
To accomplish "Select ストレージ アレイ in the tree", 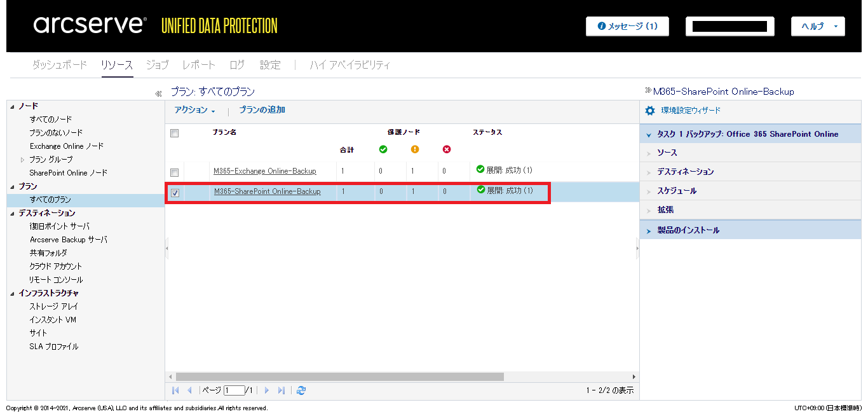I will point(54,307).
